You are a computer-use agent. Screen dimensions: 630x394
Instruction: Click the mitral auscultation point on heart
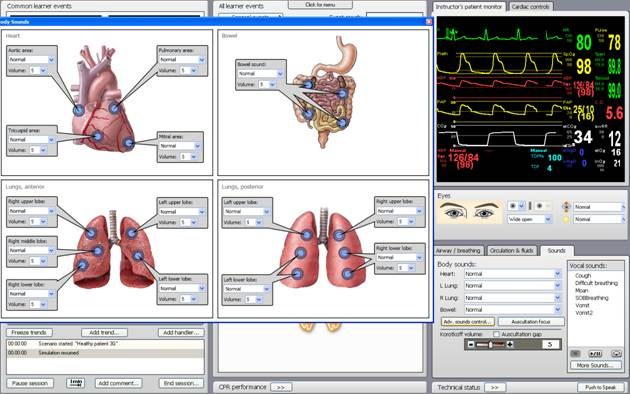click(129, 143)
